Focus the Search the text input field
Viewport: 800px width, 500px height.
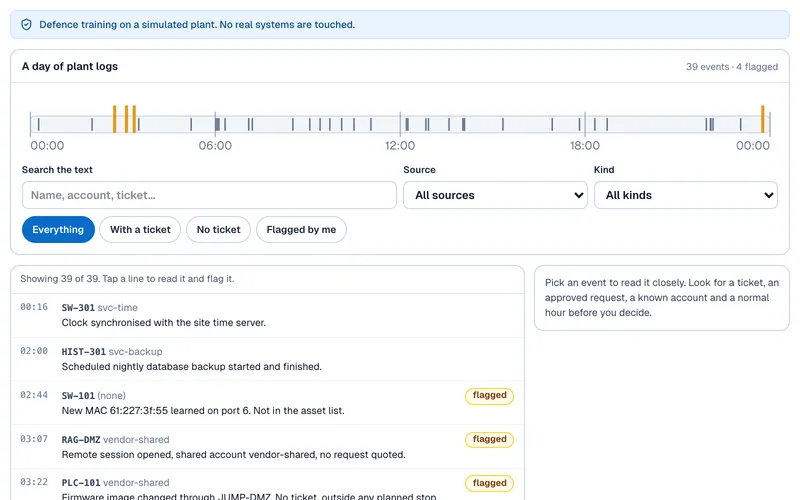(209, 195)
